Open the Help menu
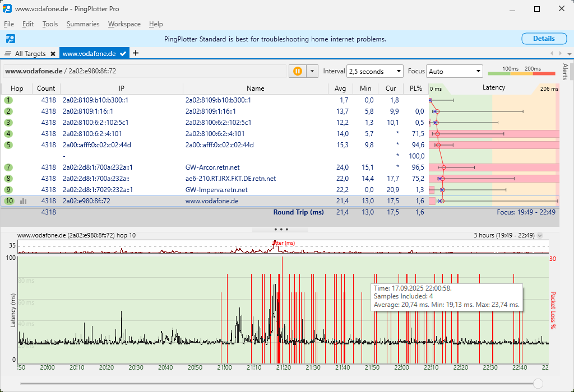The width and height of the screenshot is (574, 392). pos(156,24)
